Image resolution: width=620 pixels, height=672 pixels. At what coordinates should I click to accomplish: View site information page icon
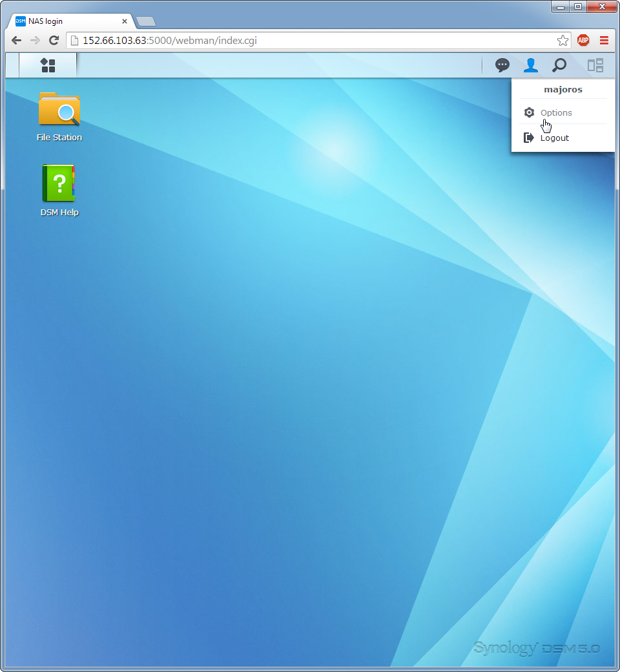74,41
